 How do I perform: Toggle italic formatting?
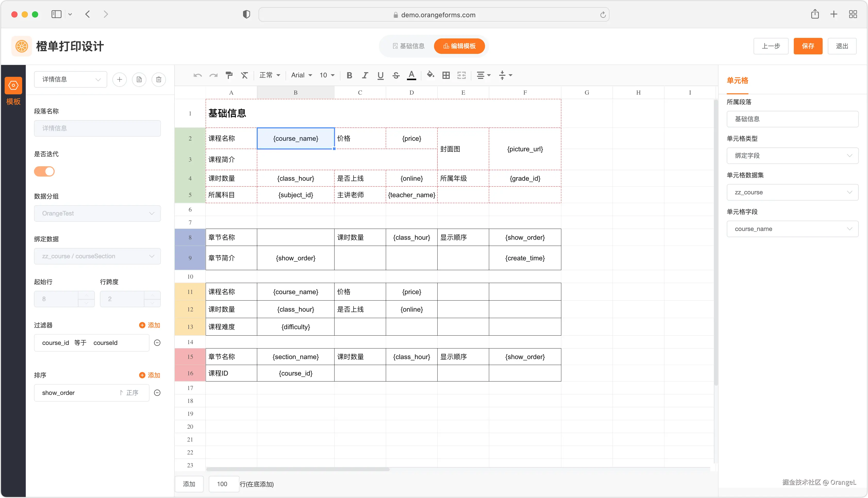tap(365, 75)
